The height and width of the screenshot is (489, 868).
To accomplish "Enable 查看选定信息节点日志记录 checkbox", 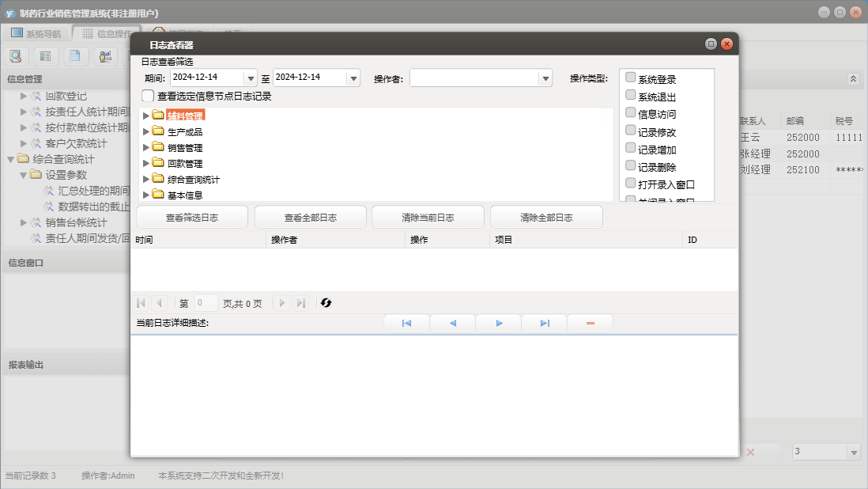I will (x=148, y=96).
